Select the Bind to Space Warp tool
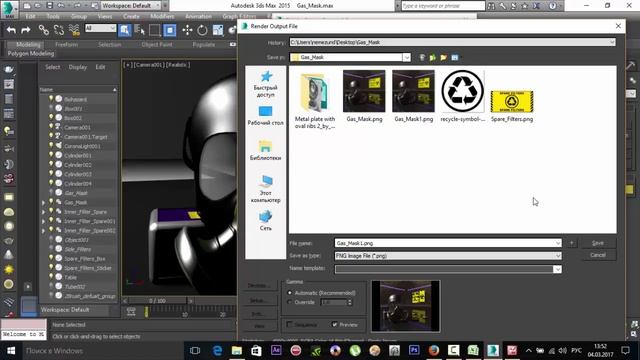The width and height of the screenshot is (640, 360). point(74,30)
